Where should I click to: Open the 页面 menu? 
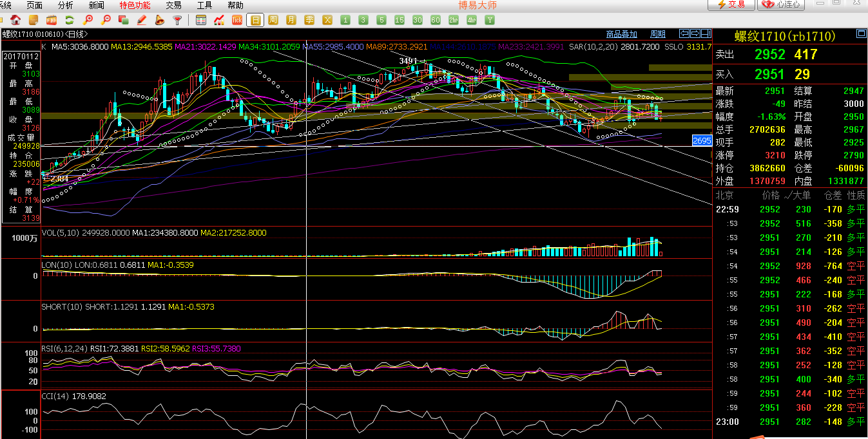[35, 5]
